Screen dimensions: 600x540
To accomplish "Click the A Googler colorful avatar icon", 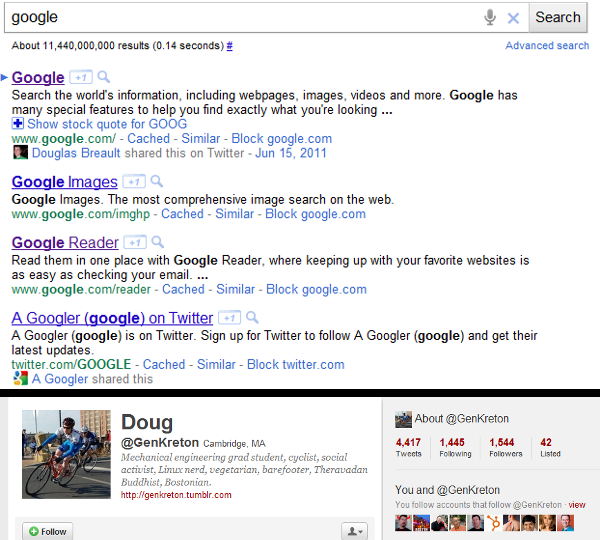I will pyautogui.click(x=20, y=378).
